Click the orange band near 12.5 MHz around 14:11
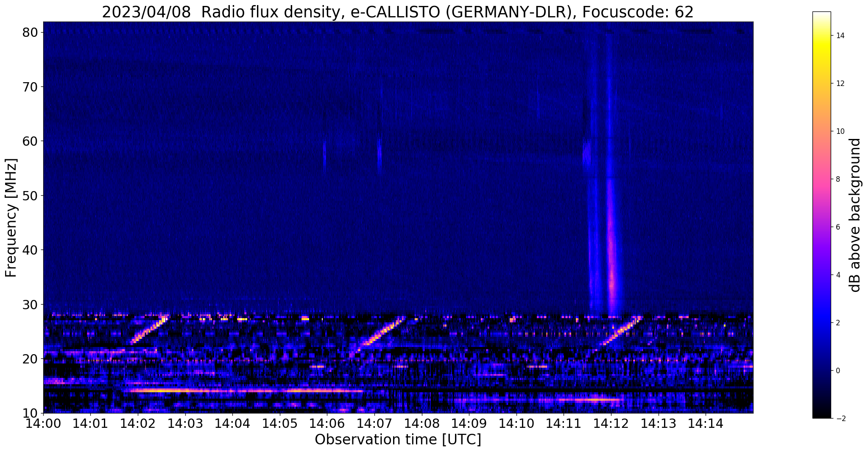Screen dimensions: 868x452 [590, 399]
